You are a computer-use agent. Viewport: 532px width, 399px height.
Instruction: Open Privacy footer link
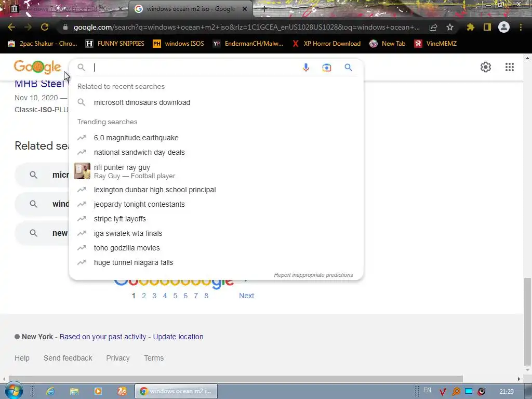118,358
